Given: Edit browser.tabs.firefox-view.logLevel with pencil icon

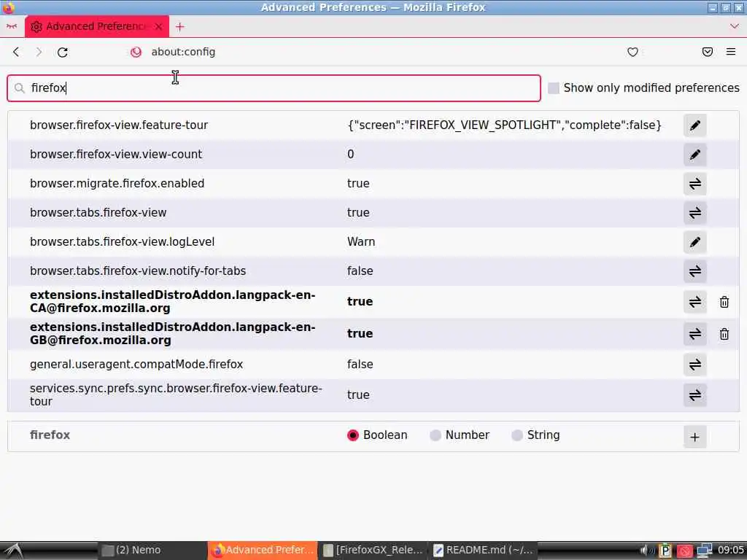Looking at the screenshot, I should 694,242.
